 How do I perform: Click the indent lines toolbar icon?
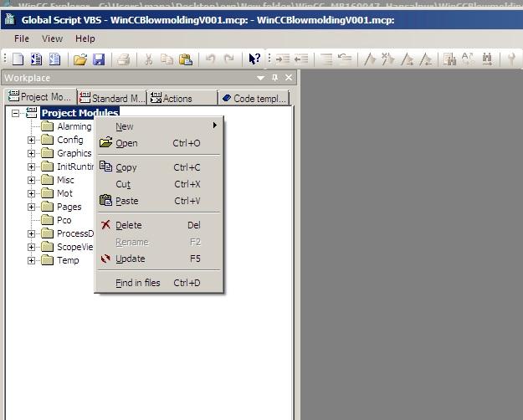pyautogui.click(x=283, y=59)
